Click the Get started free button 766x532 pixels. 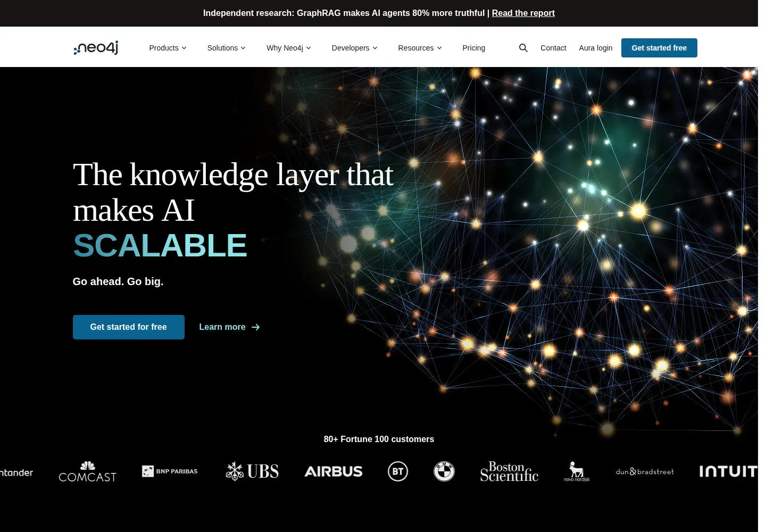(x=659, y=48)
